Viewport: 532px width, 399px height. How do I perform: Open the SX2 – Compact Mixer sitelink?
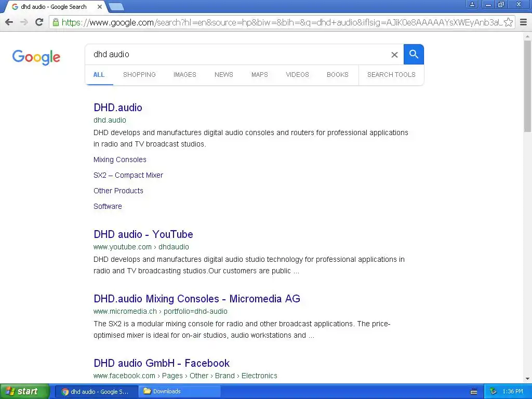pyautogui.click(x=128, y=175)
